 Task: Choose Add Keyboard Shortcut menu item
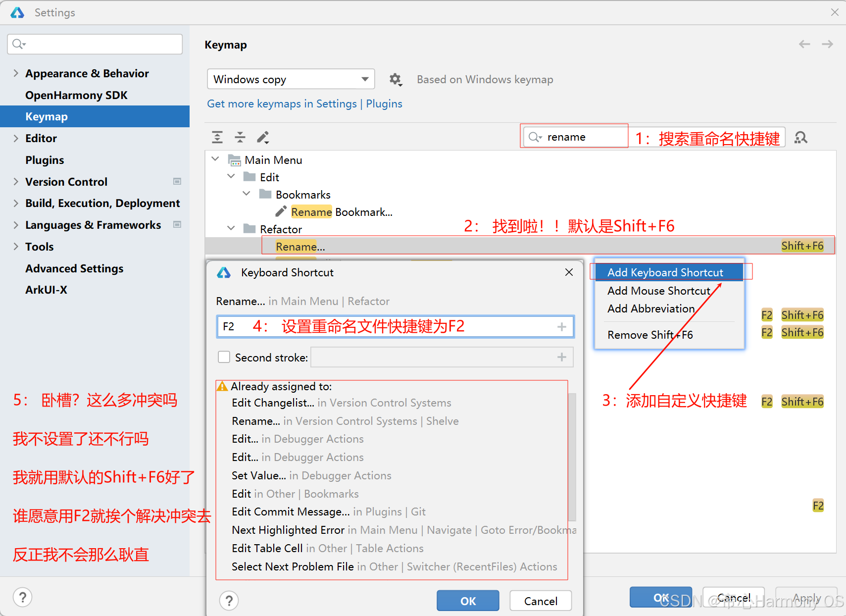tap(669, 272)
